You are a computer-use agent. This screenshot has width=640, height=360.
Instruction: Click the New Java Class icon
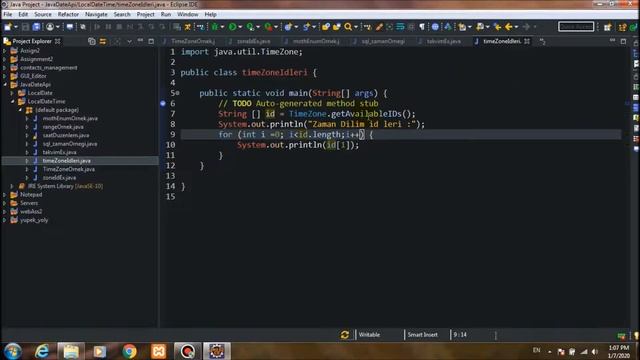pos(288,27)
